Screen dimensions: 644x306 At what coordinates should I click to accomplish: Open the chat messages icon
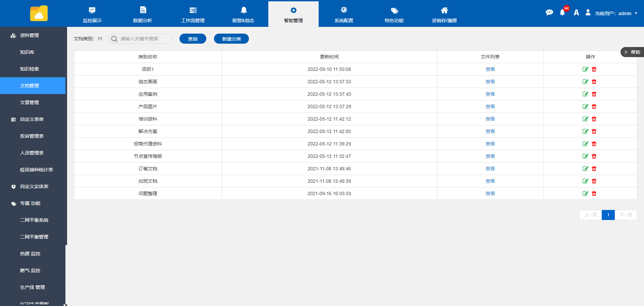coord(549,13)
